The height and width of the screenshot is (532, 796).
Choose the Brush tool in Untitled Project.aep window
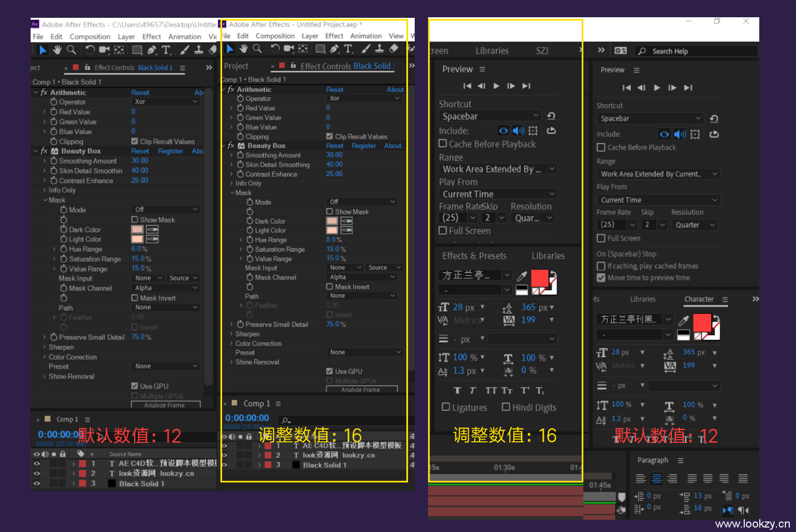pos(365,48)
